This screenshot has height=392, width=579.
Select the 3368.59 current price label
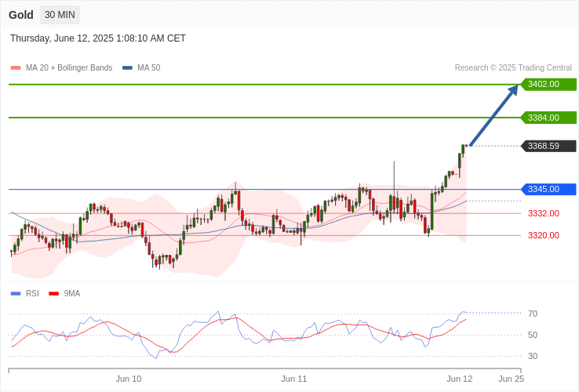548,146
